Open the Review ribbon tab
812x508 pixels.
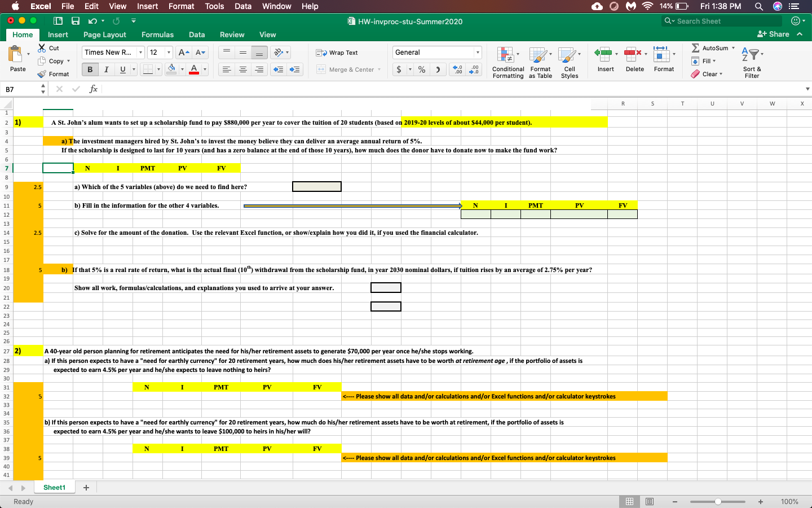pos(232,34)
